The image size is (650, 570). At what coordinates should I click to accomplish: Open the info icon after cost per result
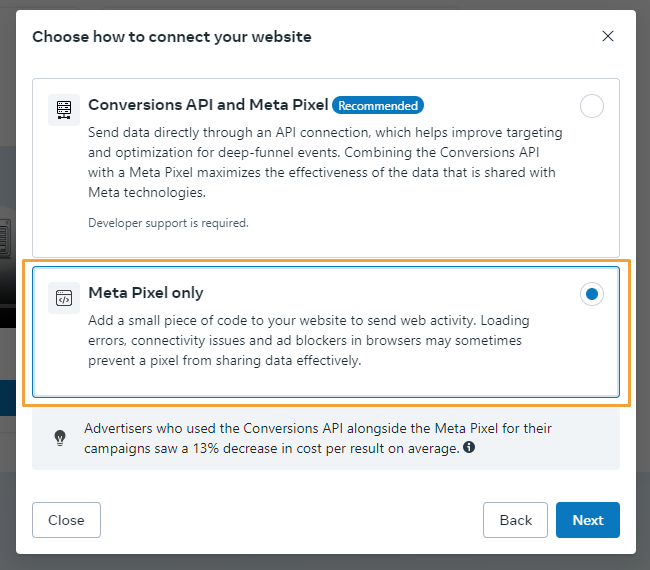(x=469, y=447)
